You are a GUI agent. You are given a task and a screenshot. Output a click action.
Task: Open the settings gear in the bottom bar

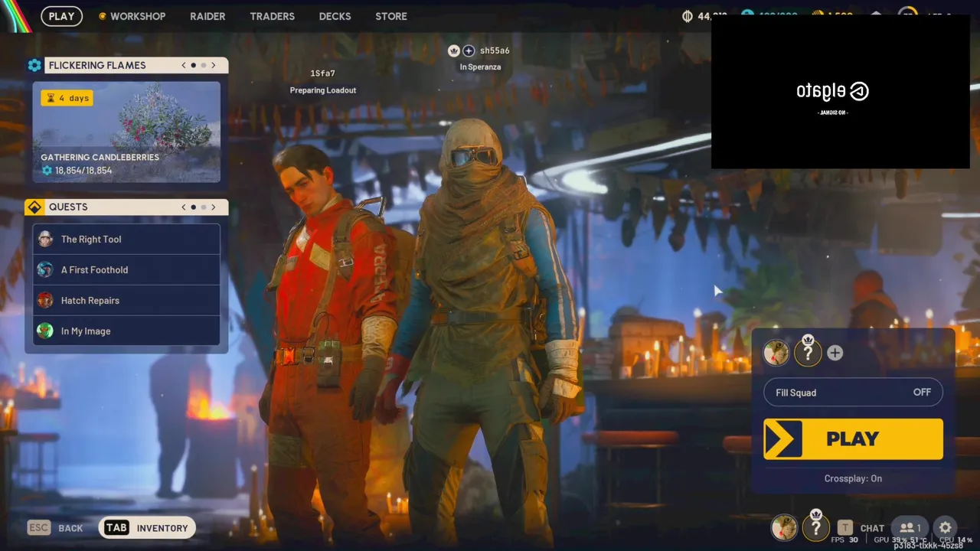tap(945, 527)
